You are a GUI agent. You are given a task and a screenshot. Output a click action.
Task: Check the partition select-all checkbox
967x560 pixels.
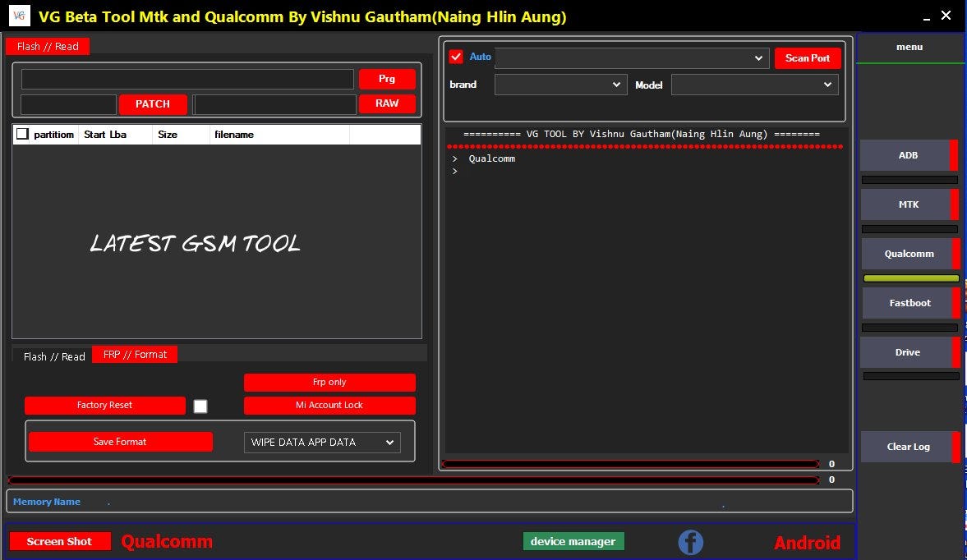coord(22,134)
